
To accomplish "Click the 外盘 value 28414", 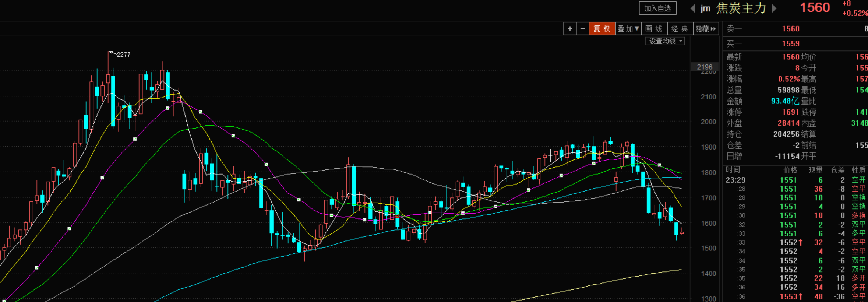I will (x=788, y=123).
